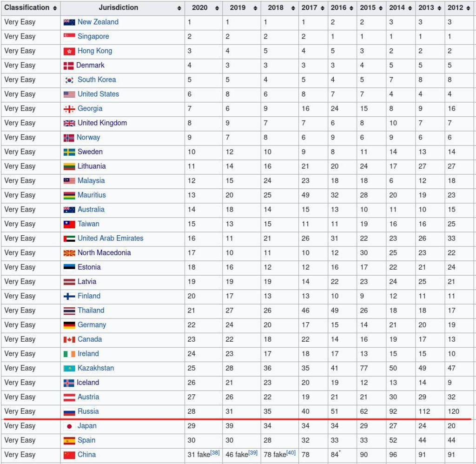The height and width of the screenshot is (464, 476).
Task: Click the Japan flag icon
Action: click(x=69, y=426)
